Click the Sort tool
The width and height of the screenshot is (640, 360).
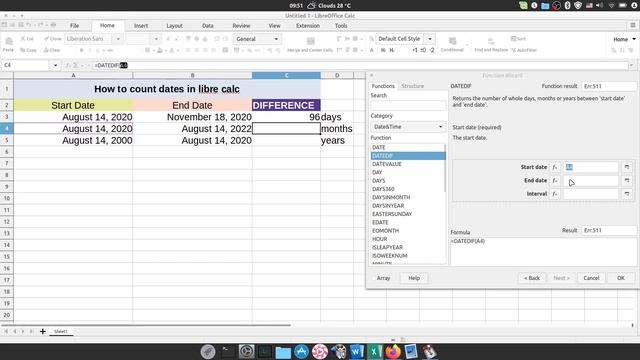(x=518, y=39)
